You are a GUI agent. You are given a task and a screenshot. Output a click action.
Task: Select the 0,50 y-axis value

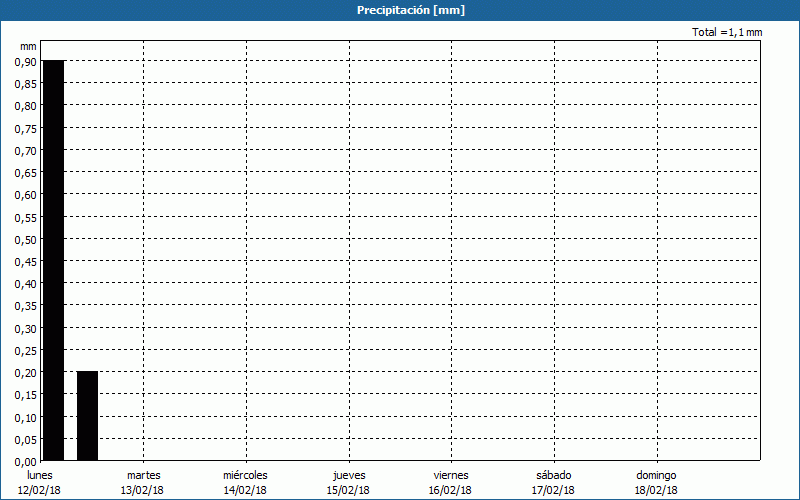26,239
